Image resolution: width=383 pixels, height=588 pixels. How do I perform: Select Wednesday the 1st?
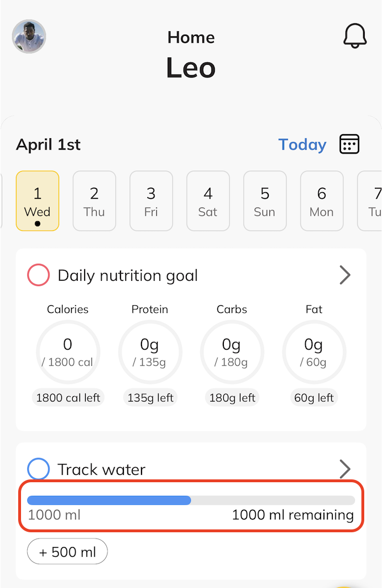coord(38,201)
